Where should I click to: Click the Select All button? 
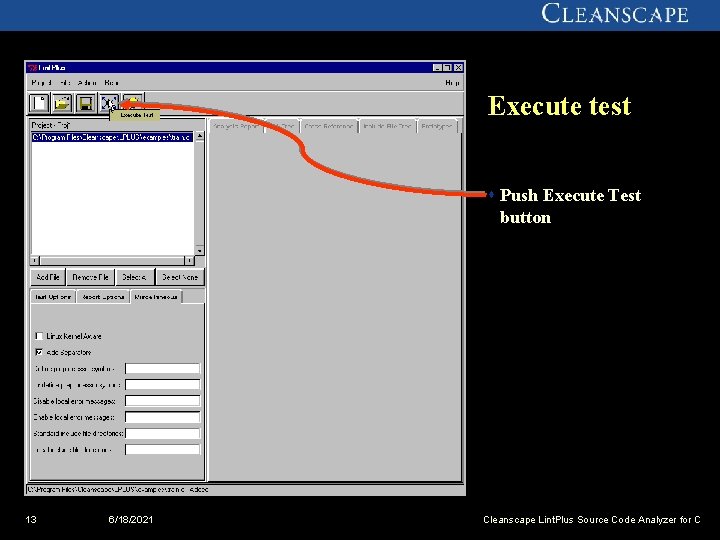(x=135, y=277)
